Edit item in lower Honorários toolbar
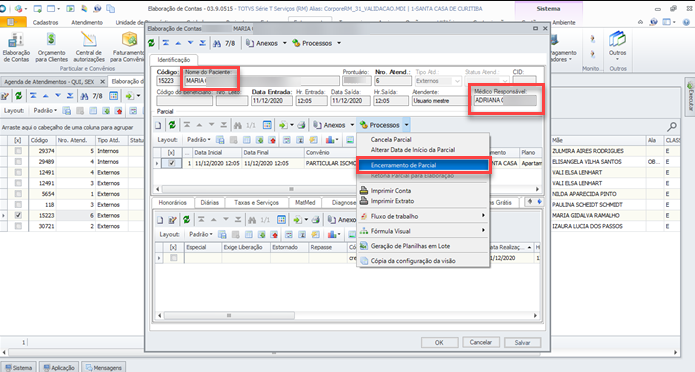695x372 pixels. pyautogui.click(x=173, y=219)
